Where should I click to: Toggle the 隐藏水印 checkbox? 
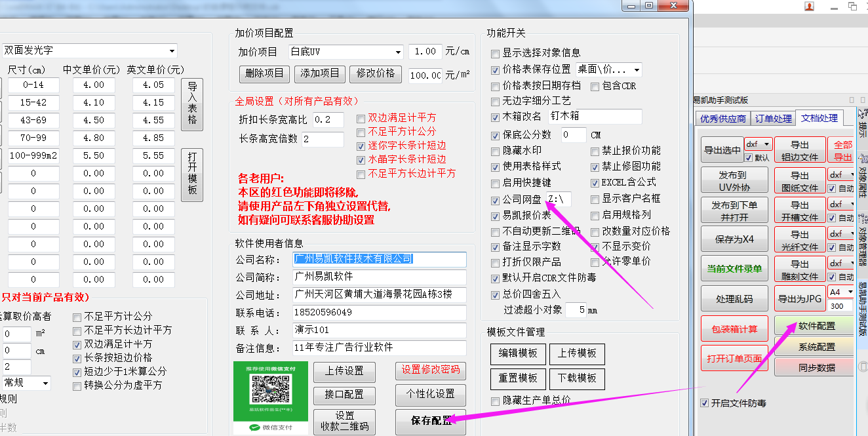(x=496, y=151)
